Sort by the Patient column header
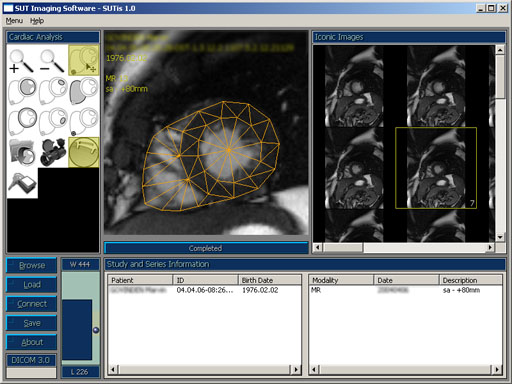 click(140, 280)
